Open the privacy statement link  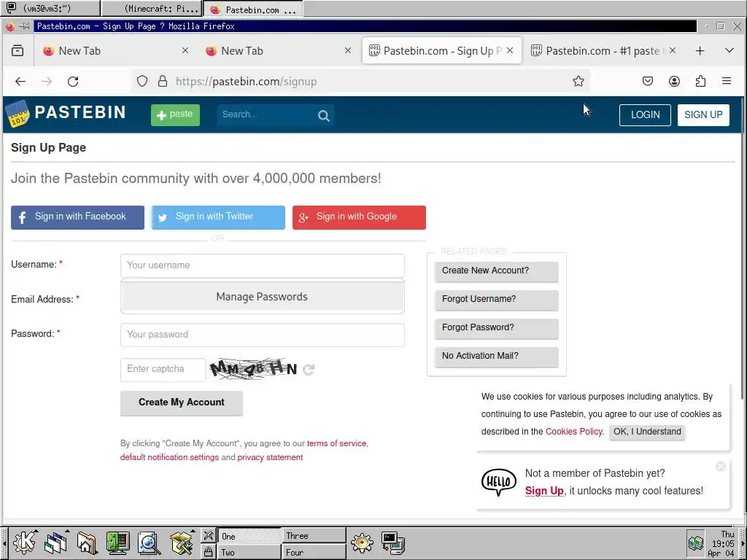(270, 457)
